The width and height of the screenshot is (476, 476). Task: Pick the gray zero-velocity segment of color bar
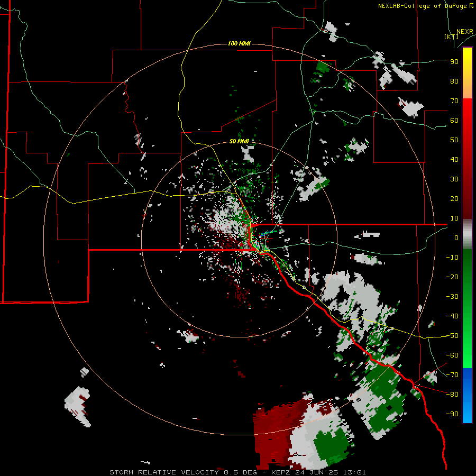pyautogui.click(x=467, y=234)
